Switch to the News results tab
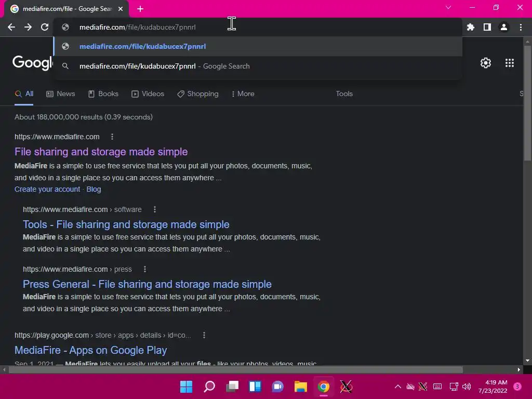 (61, 94)
